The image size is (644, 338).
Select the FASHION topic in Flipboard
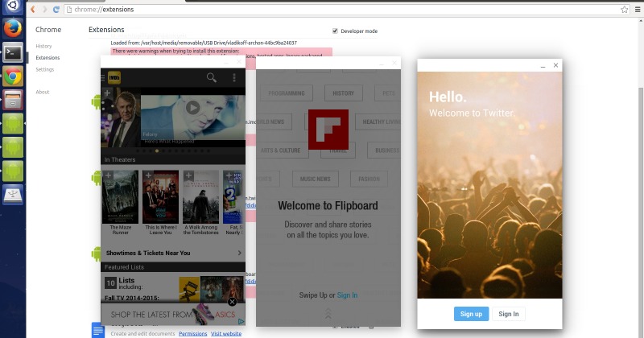click(369, 179)
